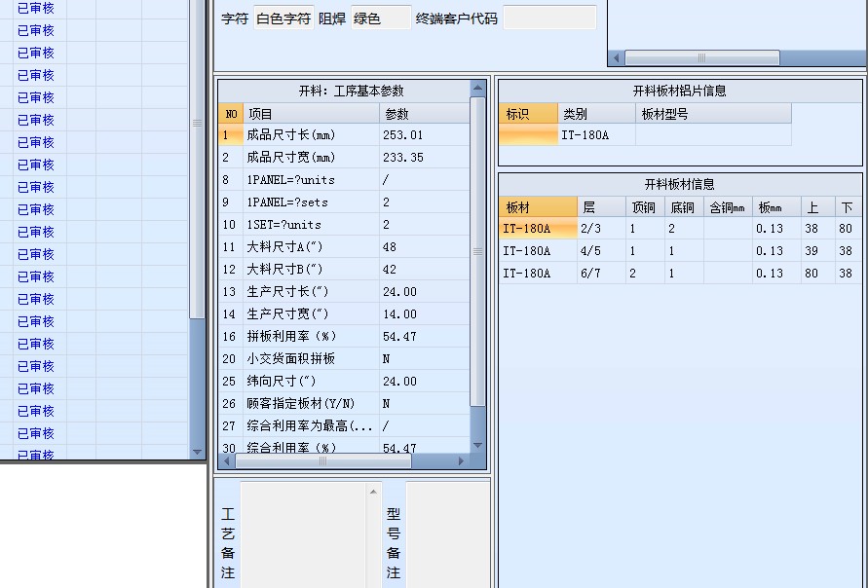Select the 大料尺寸A(") row
This screenshot has width=868, height=588.
click(344, 246)
